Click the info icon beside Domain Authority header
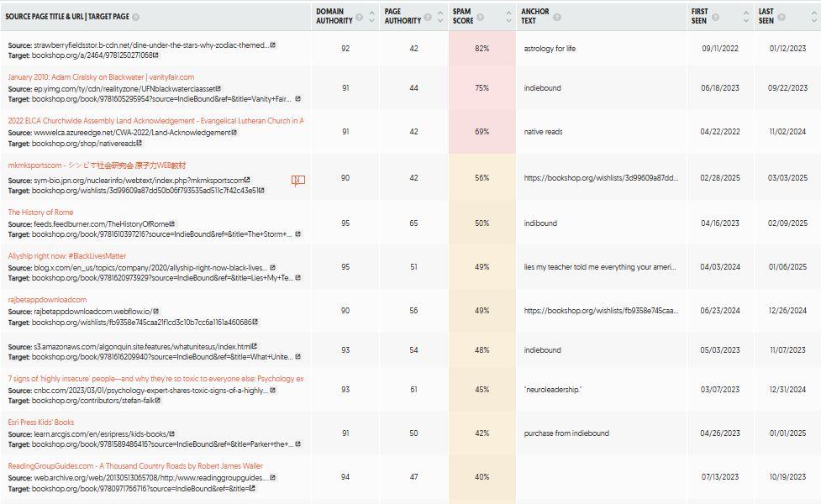This screenshot has width=821, height=504. point(359,18)
